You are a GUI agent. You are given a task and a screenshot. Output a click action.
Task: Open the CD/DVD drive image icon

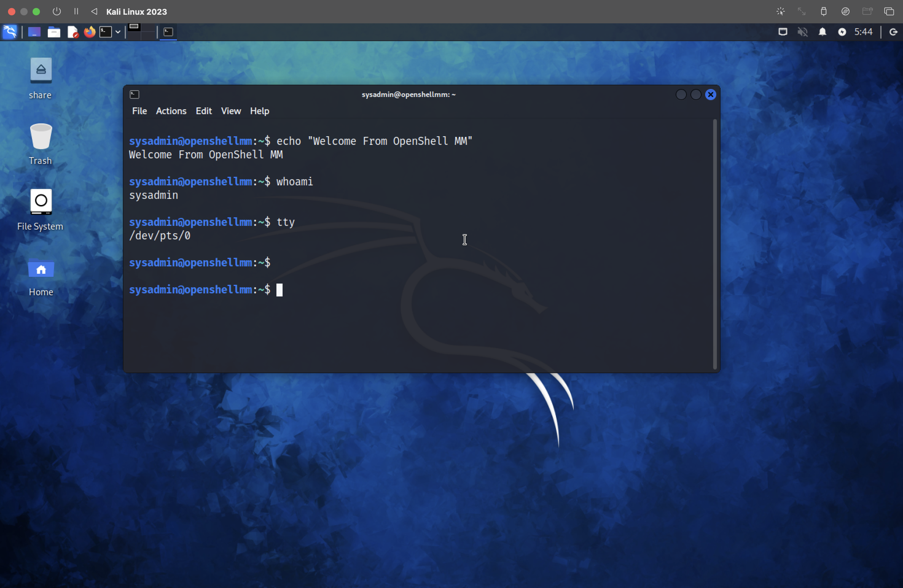click(x=845, y=11)
